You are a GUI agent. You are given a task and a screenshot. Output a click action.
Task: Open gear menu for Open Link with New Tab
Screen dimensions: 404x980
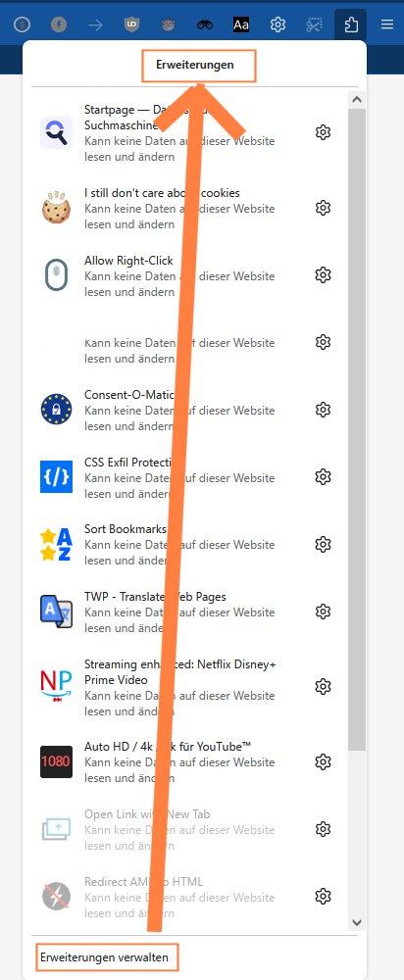pyautogui.click(x=323, y=829)
